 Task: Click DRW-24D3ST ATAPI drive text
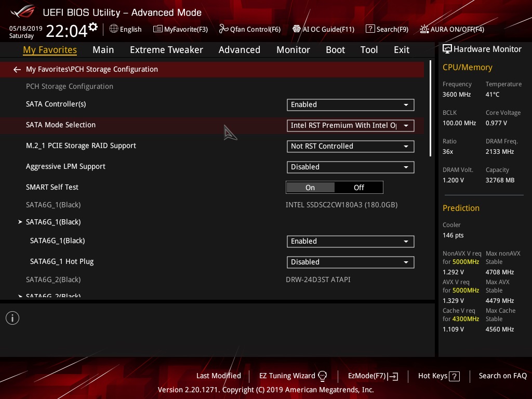pos(318,280)
